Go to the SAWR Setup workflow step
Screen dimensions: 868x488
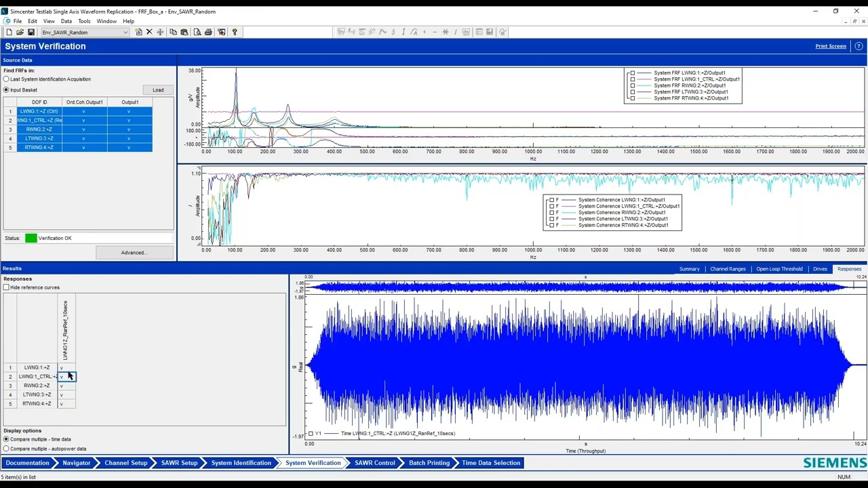click(179, 463)
